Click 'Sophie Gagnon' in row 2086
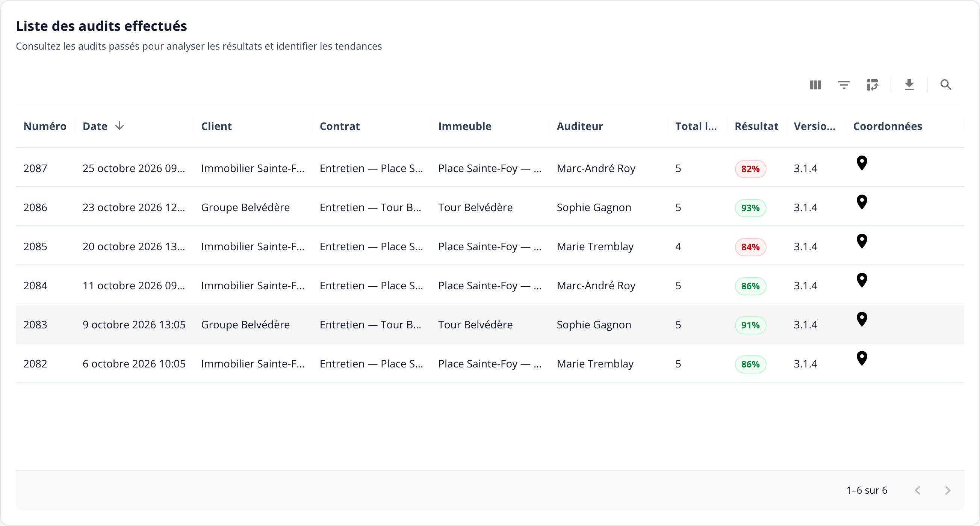 click(593, 207)
